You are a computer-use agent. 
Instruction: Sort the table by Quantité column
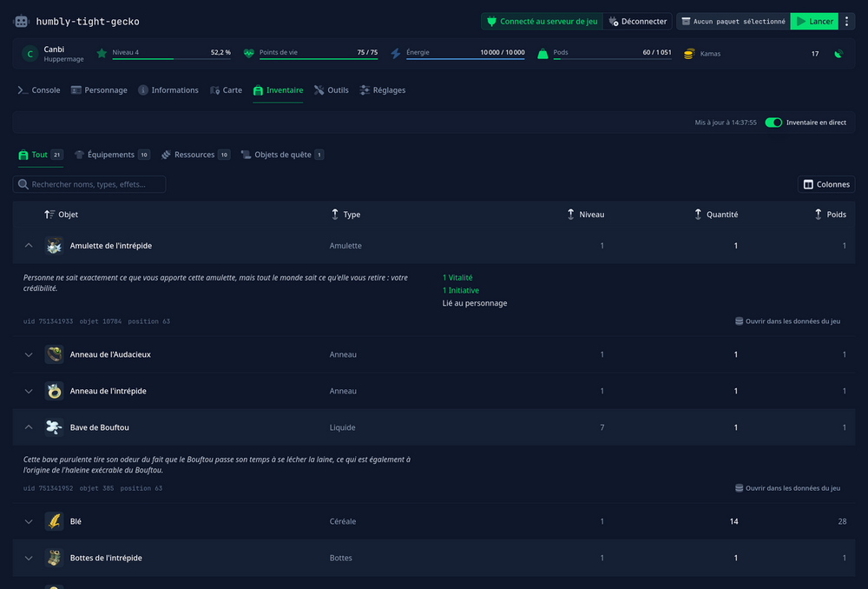tap(716, 215)
